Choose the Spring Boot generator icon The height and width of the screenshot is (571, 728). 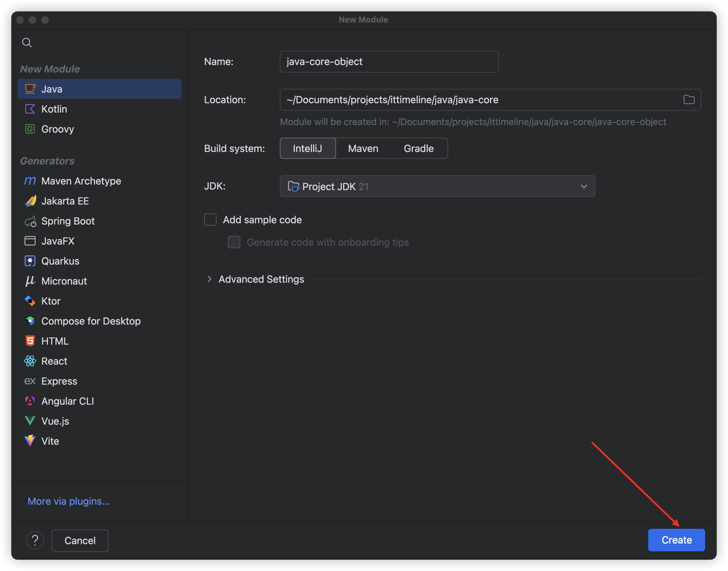[30, 221]
